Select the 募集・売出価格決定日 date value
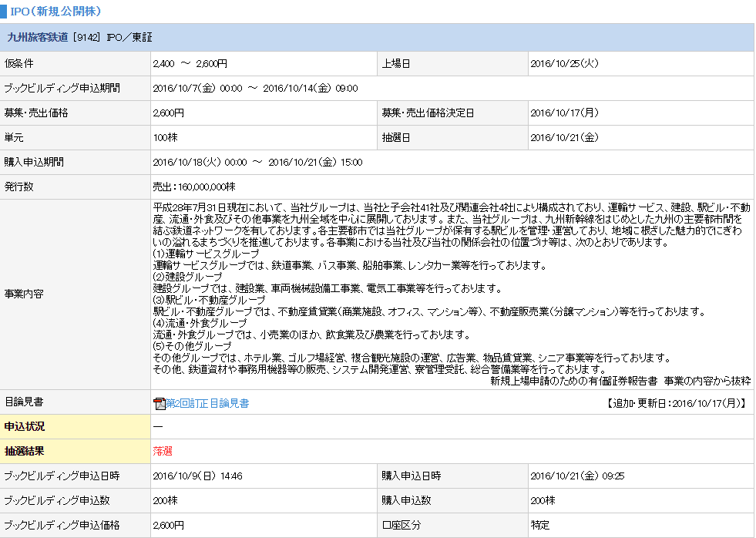This screenshot has width=756, height=538. coord(564,113)
